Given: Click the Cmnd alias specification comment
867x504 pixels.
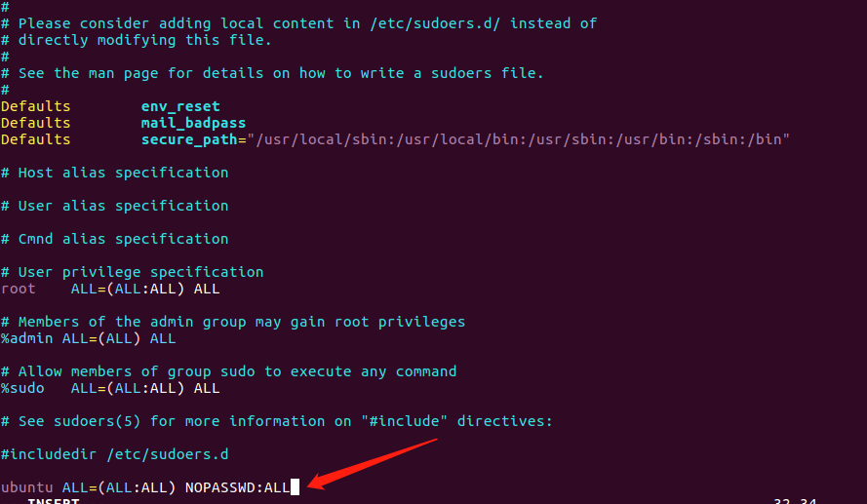Looking at the screenshot, I should click(x=114, y=239).
